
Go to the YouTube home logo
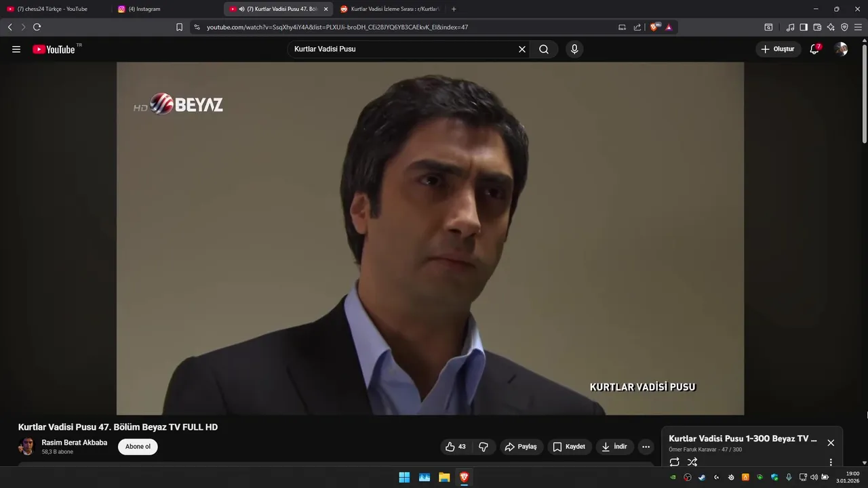pyautogui.click(x=54, y=49)
